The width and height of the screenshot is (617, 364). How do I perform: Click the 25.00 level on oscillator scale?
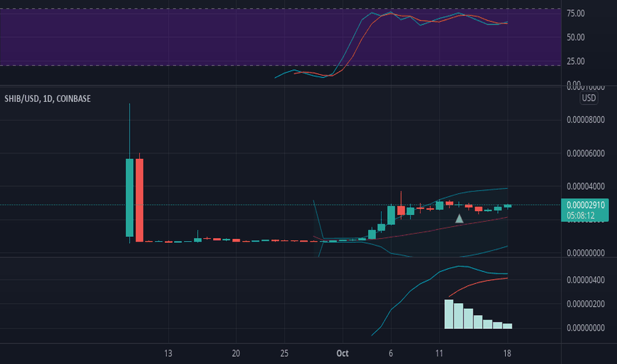tap(575, 62)
